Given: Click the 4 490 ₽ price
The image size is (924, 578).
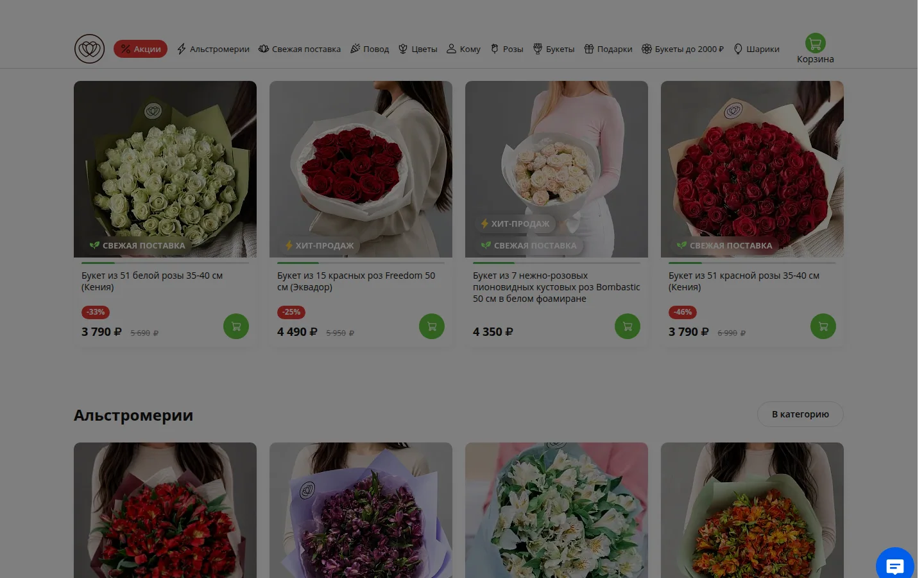Looking at the screenshot, I should coord(297,332).
